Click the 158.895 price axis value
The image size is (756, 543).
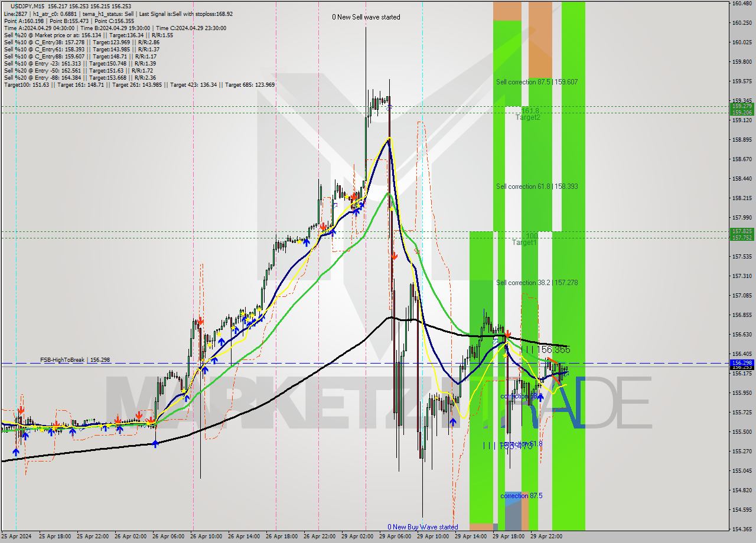pos(742,140)
